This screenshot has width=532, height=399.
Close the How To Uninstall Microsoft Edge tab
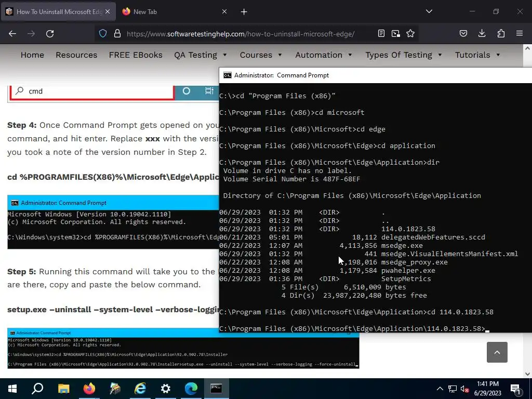[108, 11]
